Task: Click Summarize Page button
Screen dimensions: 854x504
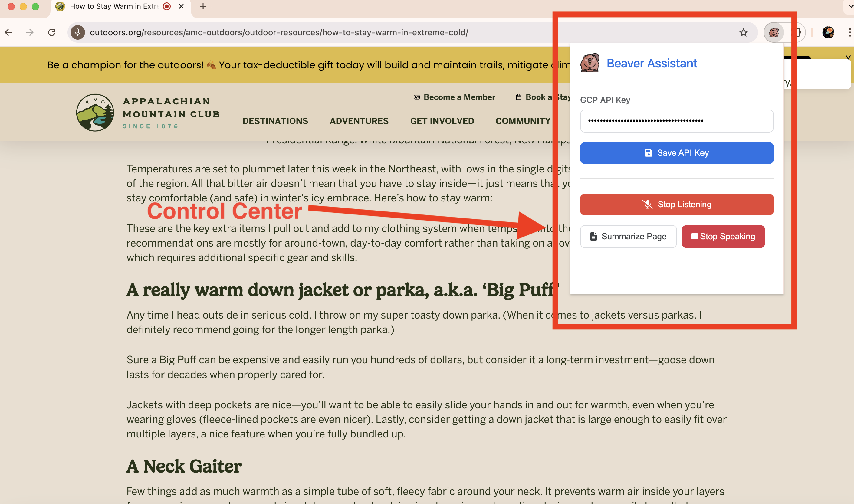Action: [628, 236]
